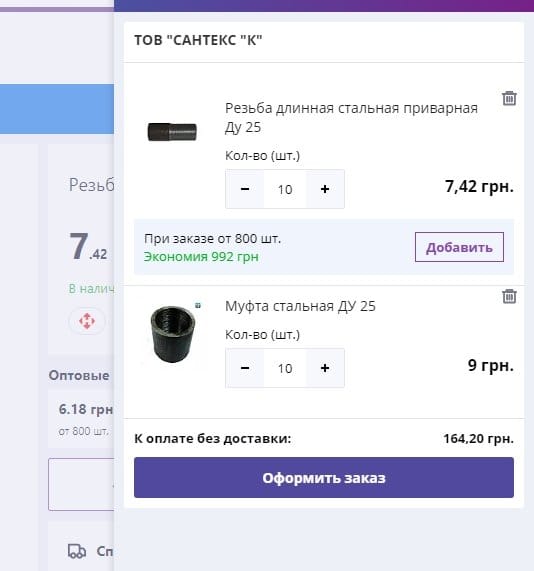Remove Муфта стальная ДУ 25 via the trash icon
This screenshot has width=534, height=571.
click(x=509, y=296)
